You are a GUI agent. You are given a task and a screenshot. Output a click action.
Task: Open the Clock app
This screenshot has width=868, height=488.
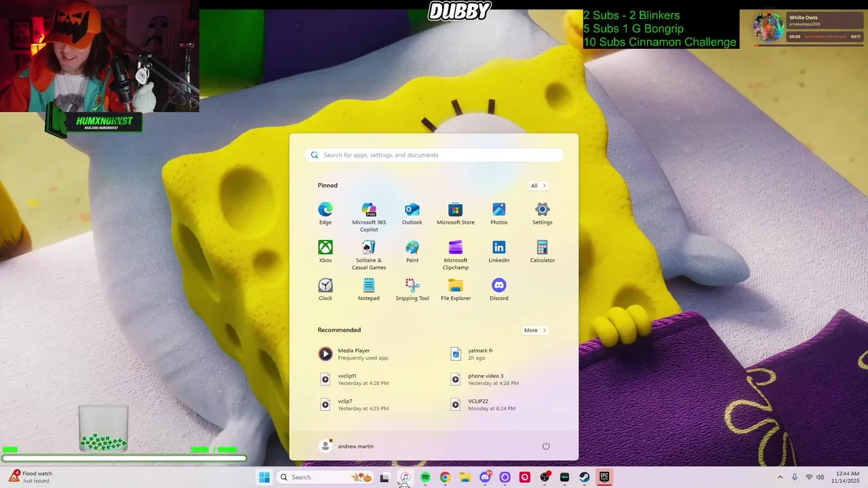point(325,289)
